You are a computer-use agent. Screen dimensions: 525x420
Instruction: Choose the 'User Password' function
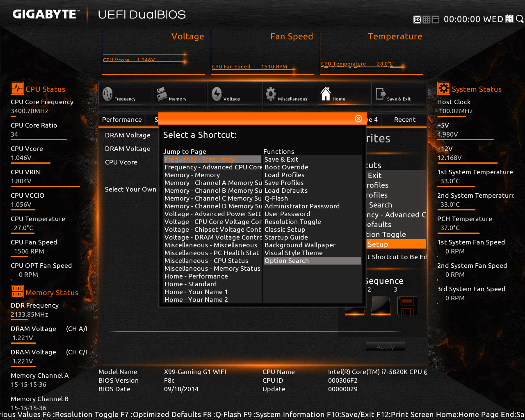click(x=313, y=214)
